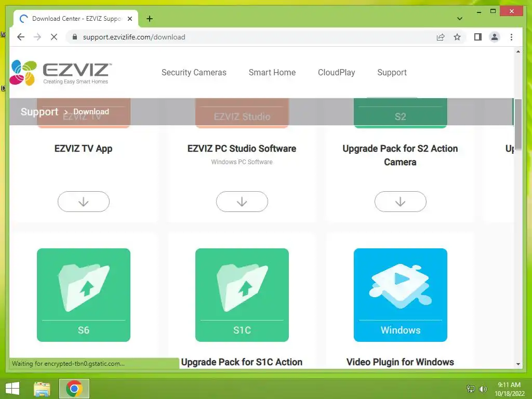The width and height of the screenshot is (532, 399).
Task: Open CloudPlay menu
Action: (336, 72)
